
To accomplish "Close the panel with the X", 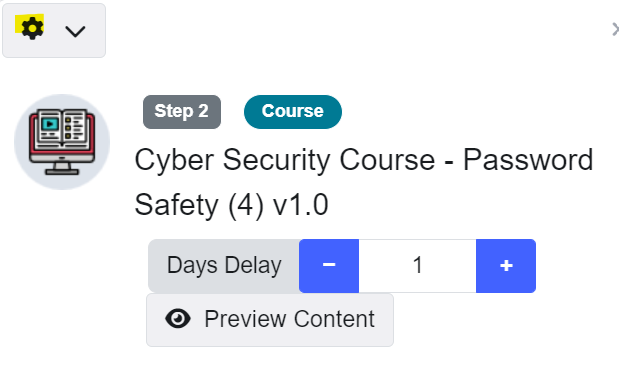I will (x=615, y=29).
